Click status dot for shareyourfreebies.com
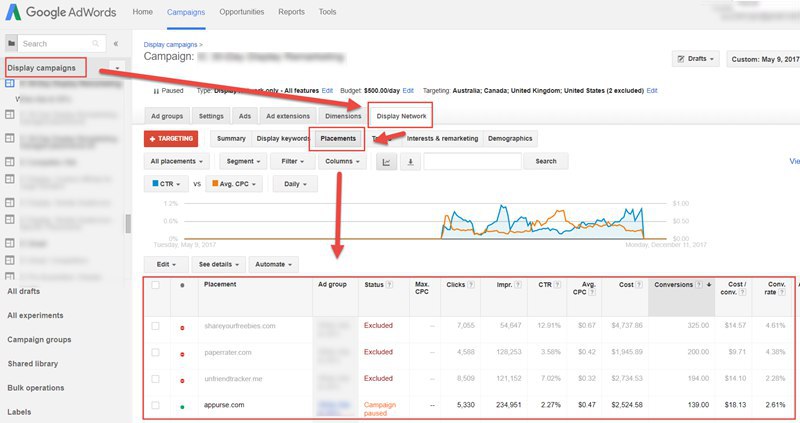Viewport: 800px width, 423px height. point(182,328)
